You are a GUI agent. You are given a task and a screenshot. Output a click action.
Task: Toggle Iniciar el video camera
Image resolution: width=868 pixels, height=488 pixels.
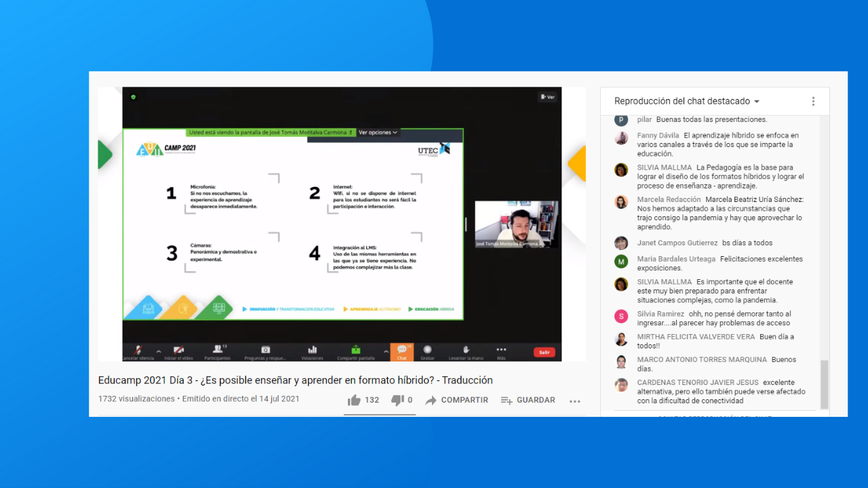[x=178, y=350]
